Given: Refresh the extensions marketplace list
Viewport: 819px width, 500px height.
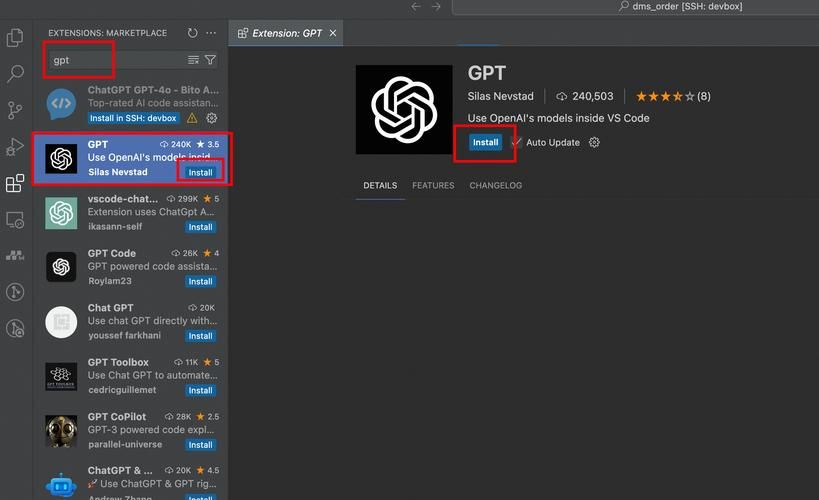Looking at the screenshot, I should point(193,33).
